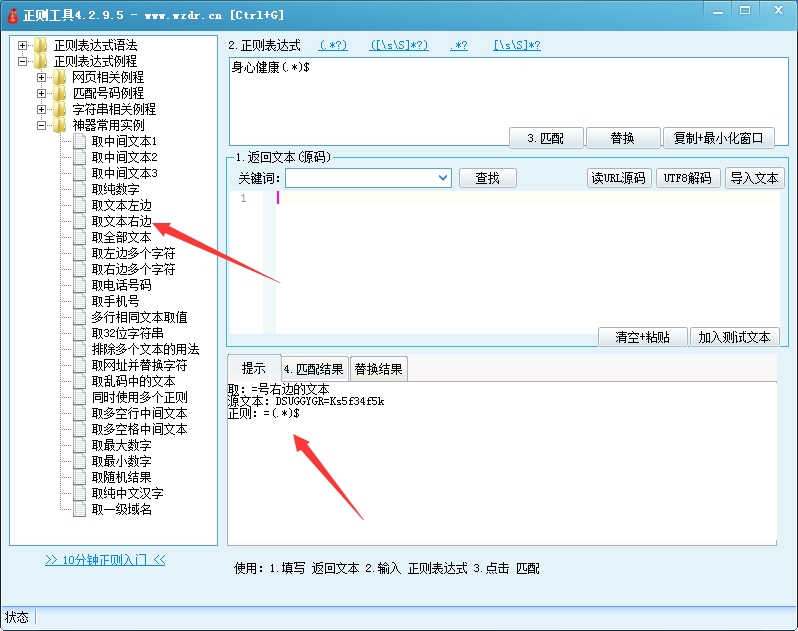Click the document icon of 取中间文本2

[x=79, y=157]
